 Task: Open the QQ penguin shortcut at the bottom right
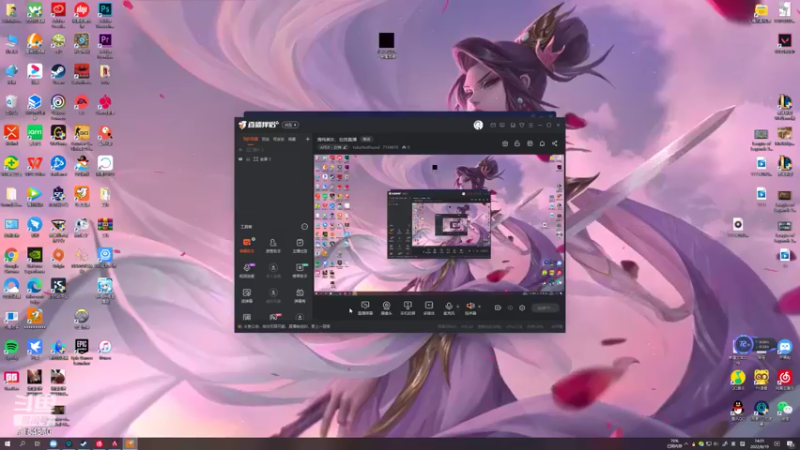[x=738, y=411]
